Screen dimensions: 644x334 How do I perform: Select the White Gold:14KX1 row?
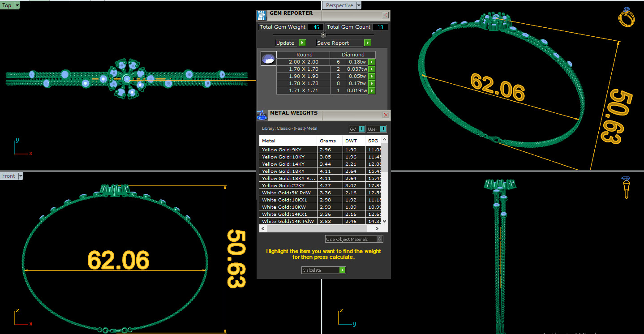click(320, 214)
